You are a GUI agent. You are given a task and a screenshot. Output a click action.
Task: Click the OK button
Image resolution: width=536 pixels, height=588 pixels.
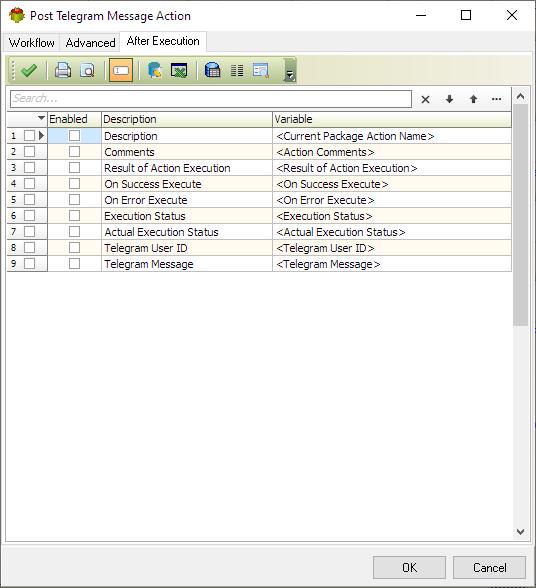(x=409, y=567)
